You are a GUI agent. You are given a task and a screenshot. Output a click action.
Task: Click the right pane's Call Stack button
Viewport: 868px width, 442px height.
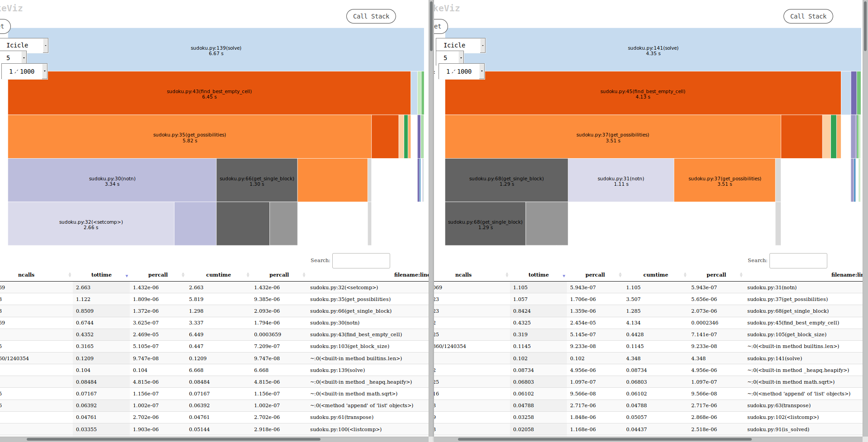coord(808,16)
